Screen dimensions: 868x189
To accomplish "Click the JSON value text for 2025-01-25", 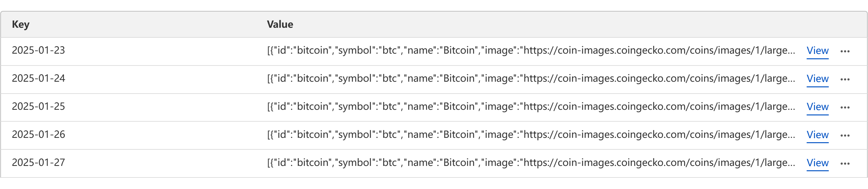I will click(x=531, y=106).
